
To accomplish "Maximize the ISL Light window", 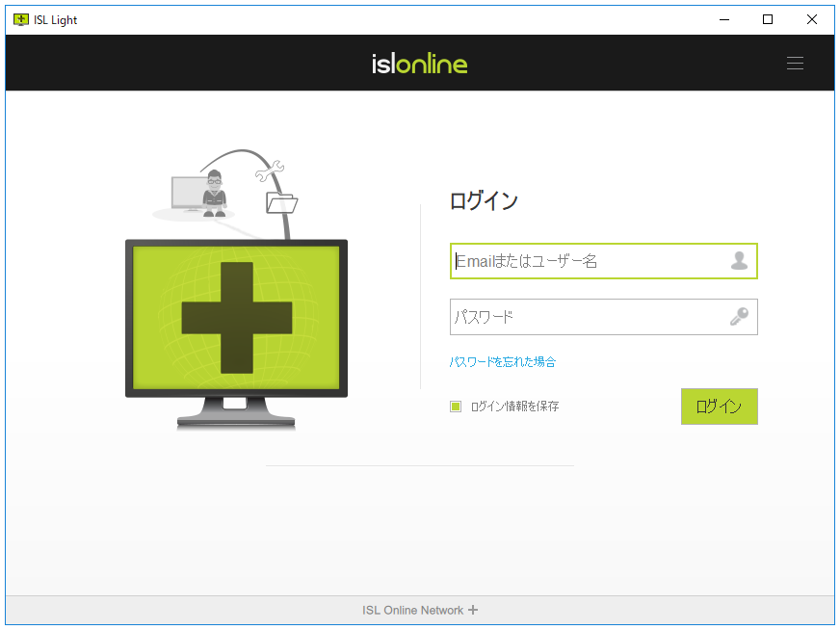I will point(768,20).
